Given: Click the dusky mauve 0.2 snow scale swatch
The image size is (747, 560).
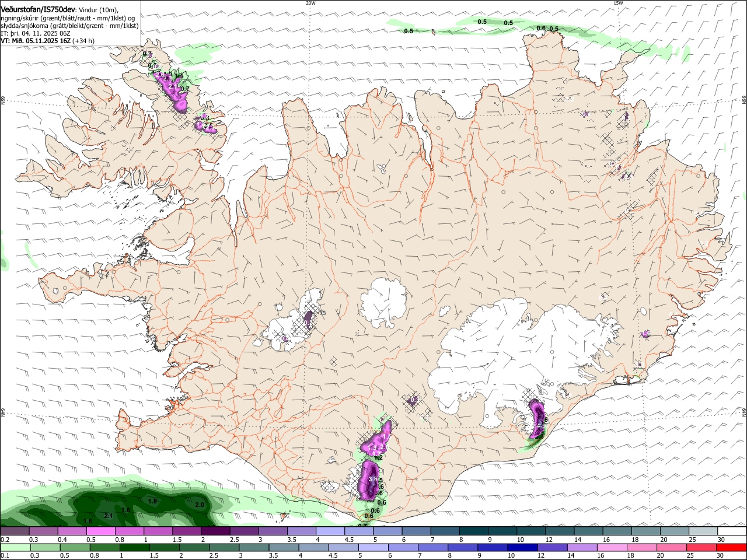Looking at the screenshot, I should pyautogui.click(x=15, y=531).
